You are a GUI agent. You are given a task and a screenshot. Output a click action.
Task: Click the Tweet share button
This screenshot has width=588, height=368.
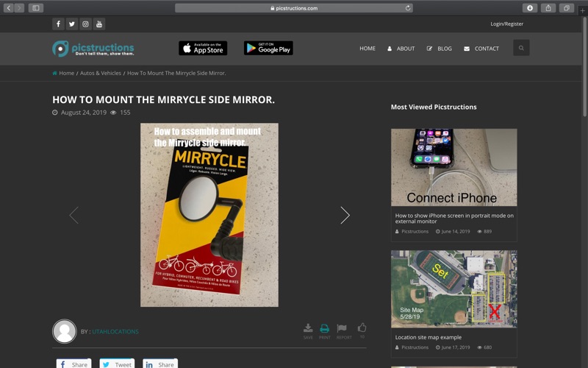[x=117, y=364]
